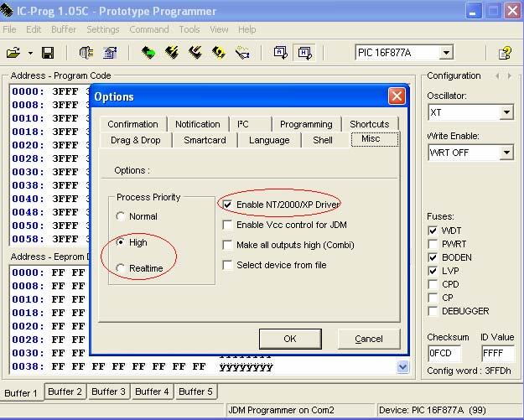
Task: Open the Command menu
Action: (x=149, y=29)
